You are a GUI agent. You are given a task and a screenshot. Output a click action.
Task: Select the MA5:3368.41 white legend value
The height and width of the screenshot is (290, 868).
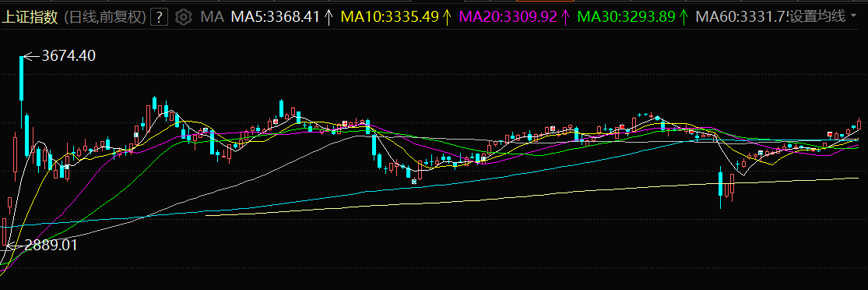point(275,17)
